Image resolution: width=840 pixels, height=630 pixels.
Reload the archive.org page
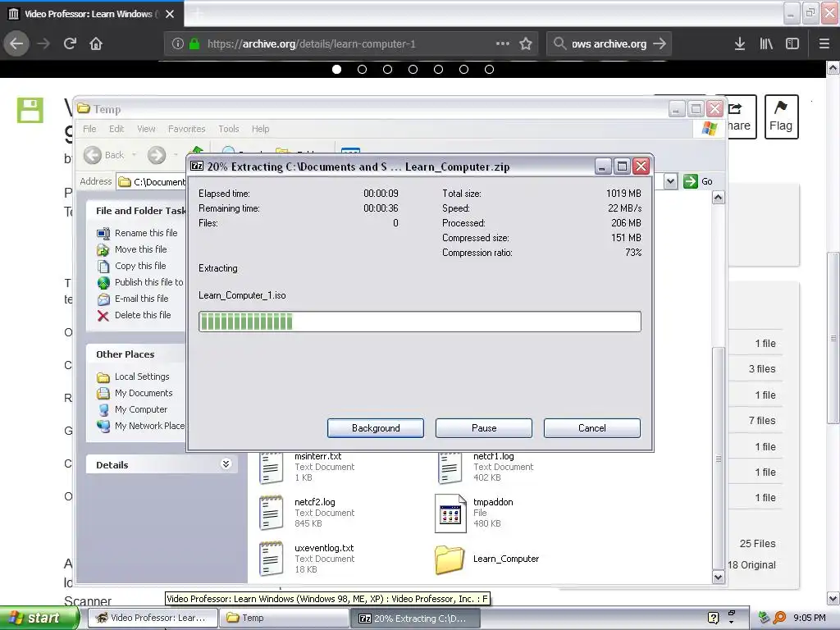[x=71, y=43]
